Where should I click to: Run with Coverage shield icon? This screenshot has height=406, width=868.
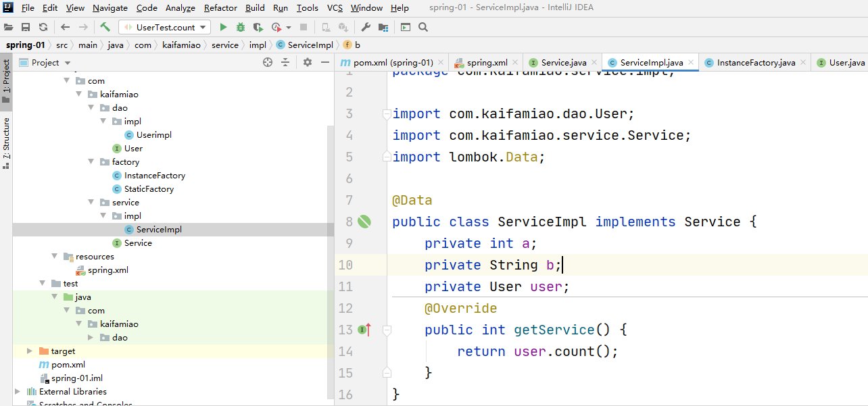pos(258,28)
